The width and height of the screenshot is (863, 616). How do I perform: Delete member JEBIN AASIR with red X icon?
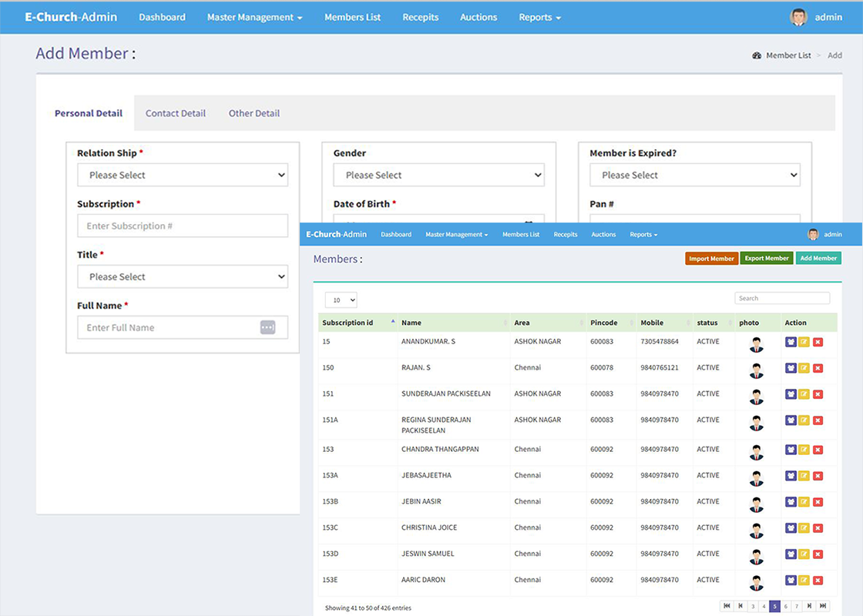click(x=818, y=502)
